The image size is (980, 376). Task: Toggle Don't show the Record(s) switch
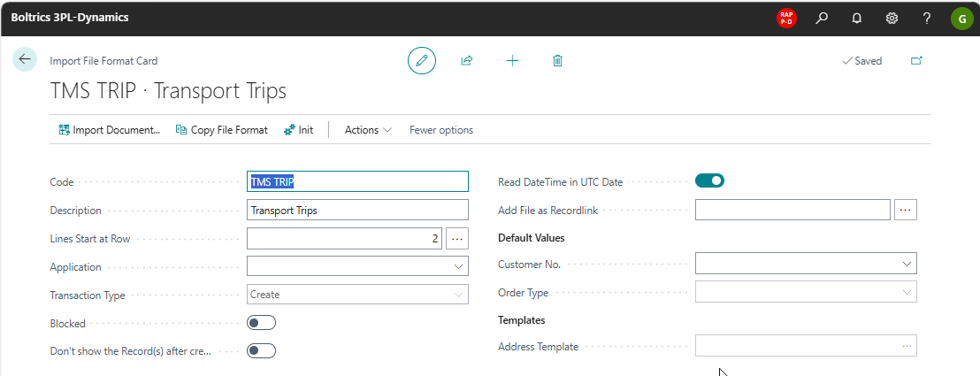[262, 350]
